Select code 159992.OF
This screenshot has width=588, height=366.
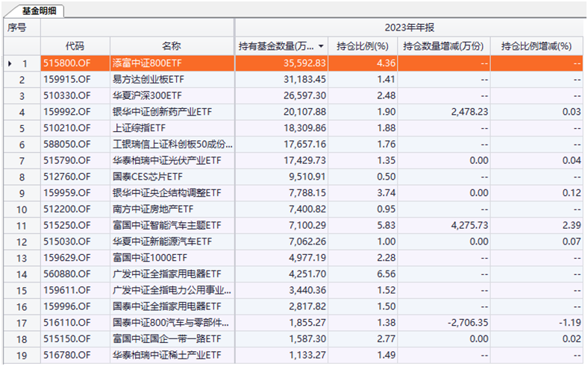(66, 112)
